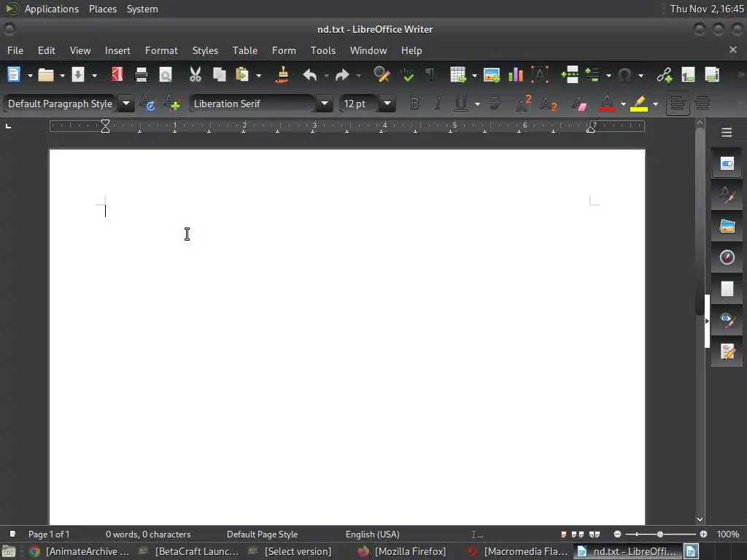Open the Tools menu
Viewport: 747px width, 560px height.
323,50
